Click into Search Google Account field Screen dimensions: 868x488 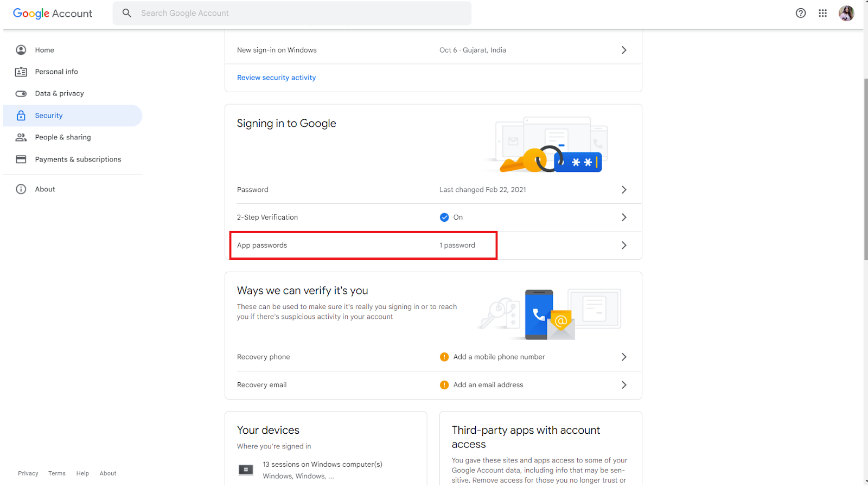pyautogui.click(x=292, y=13)
